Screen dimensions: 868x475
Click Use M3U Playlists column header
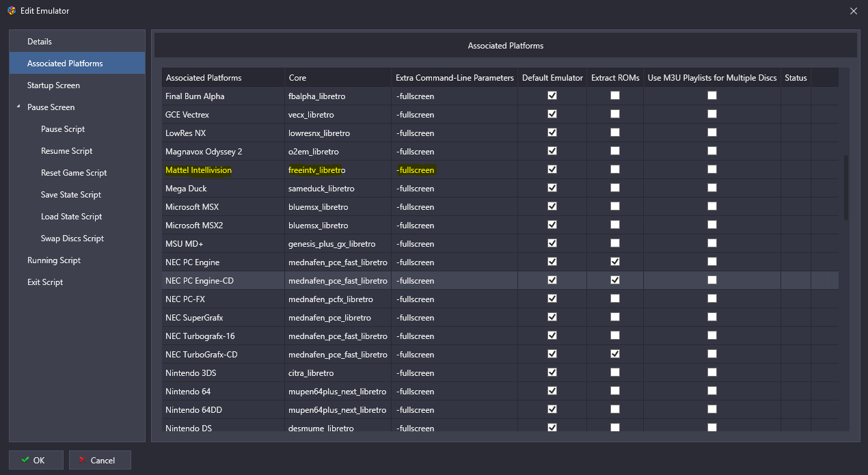pos(712,77)
